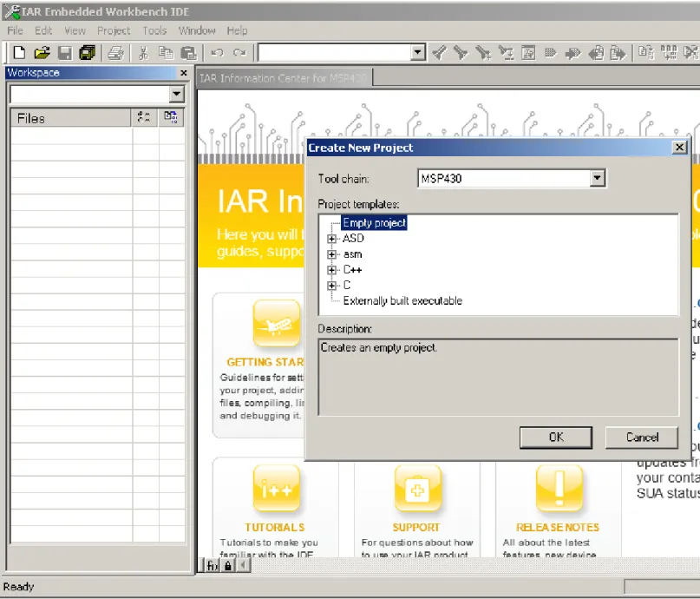Open the Project menu
This screenshot has height=599, width=700.
pyautogui.click(x=114, y=31)
